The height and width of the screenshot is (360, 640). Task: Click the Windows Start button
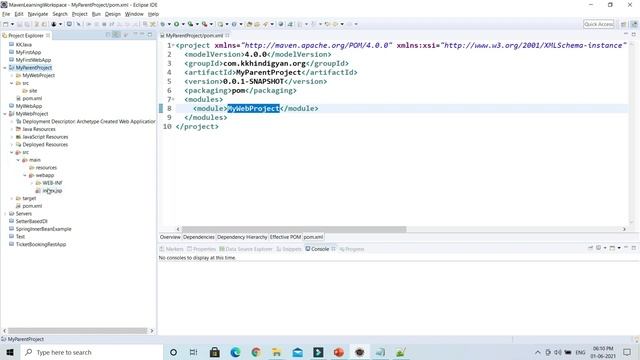(10, 352)
